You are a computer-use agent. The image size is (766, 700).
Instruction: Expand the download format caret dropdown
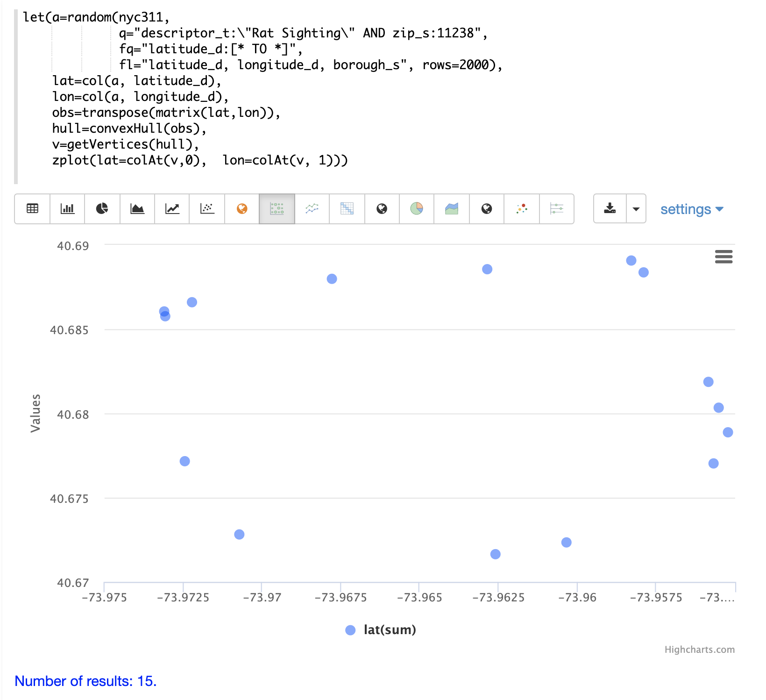tap(636, 209)
